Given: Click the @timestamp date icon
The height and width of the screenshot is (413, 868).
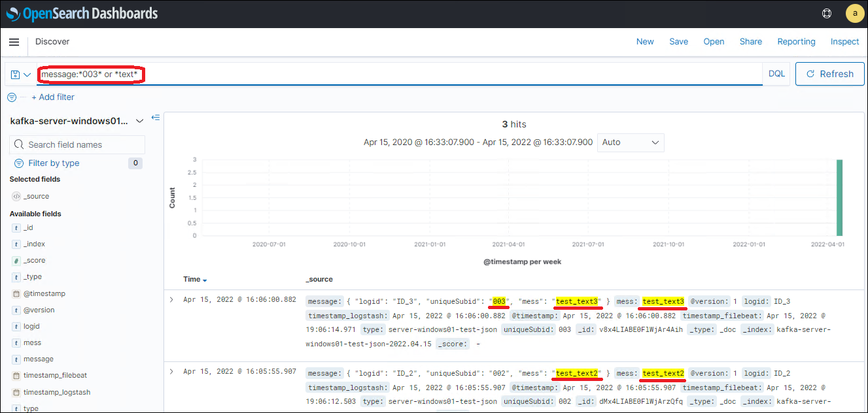Looking at the screenshot, I should [x=16, y=293].
